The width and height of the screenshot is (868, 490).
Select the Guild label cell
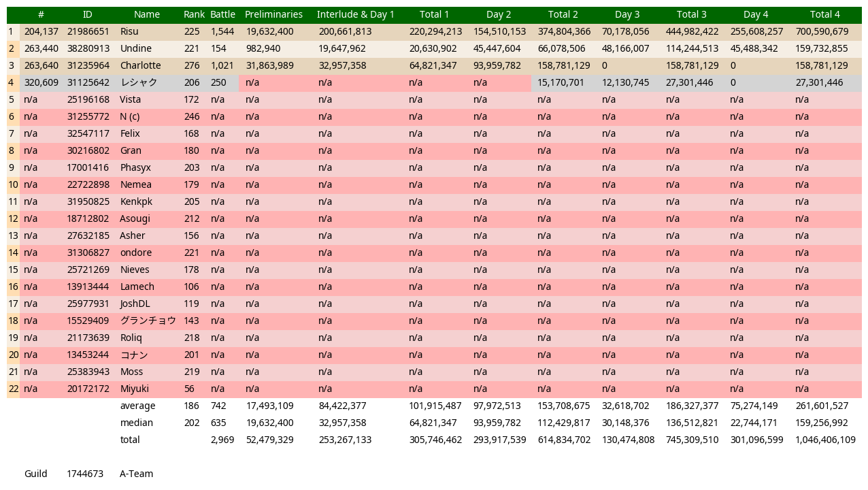(36, 474)
